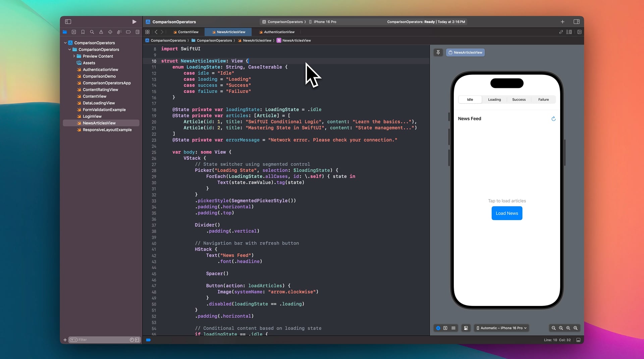This screenshot has width=644, height=359.
Task: Show preview variants grid
Action: click(453, 328)
